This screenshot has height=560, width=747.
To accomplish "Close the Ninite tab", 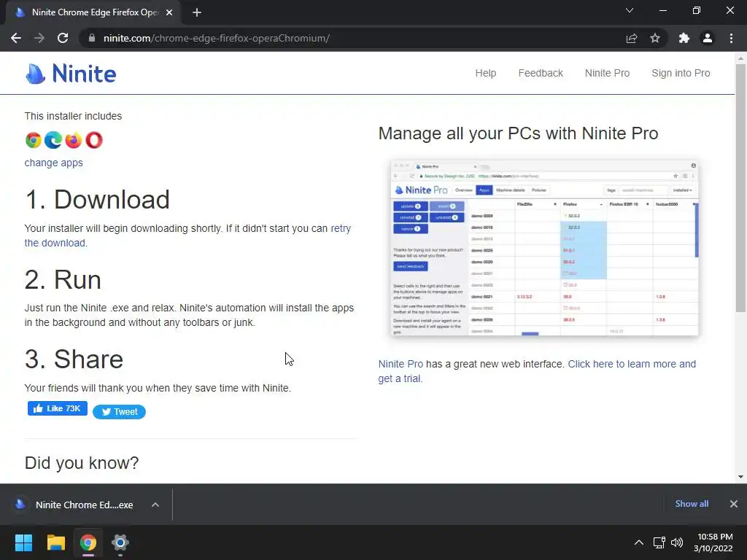I will pos(169,12).
